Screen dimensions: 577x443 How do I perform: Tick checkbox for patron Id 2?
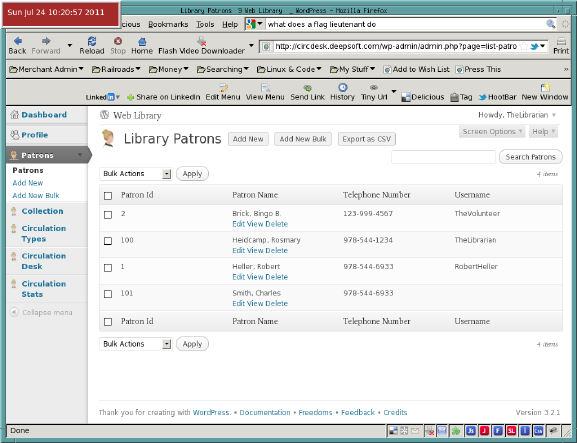108,215
